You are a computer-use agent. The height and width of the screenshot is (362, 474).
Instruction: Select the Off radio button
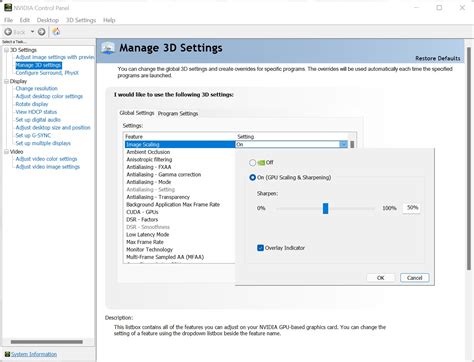(x=252, y=163)
